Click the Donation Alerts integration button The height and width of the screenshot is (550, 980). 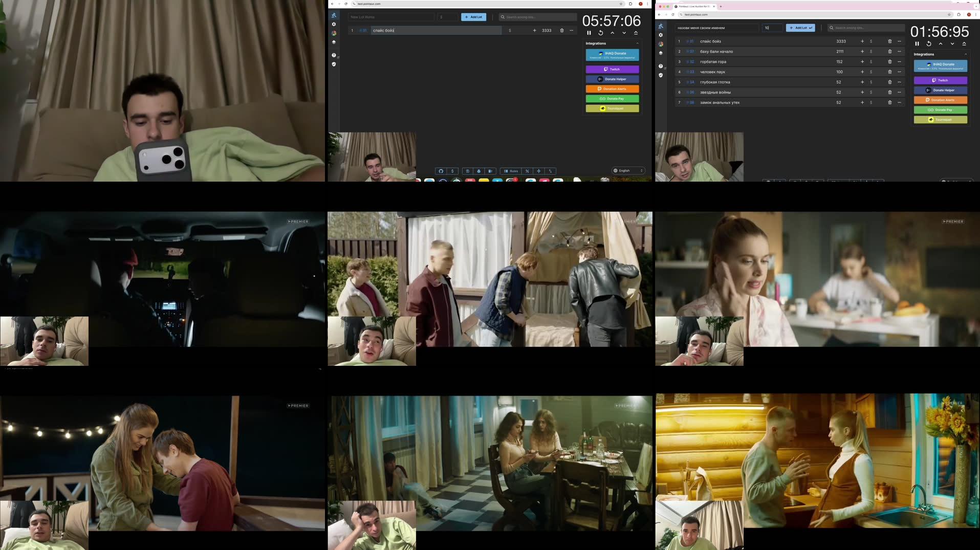[x=612, y=88]
